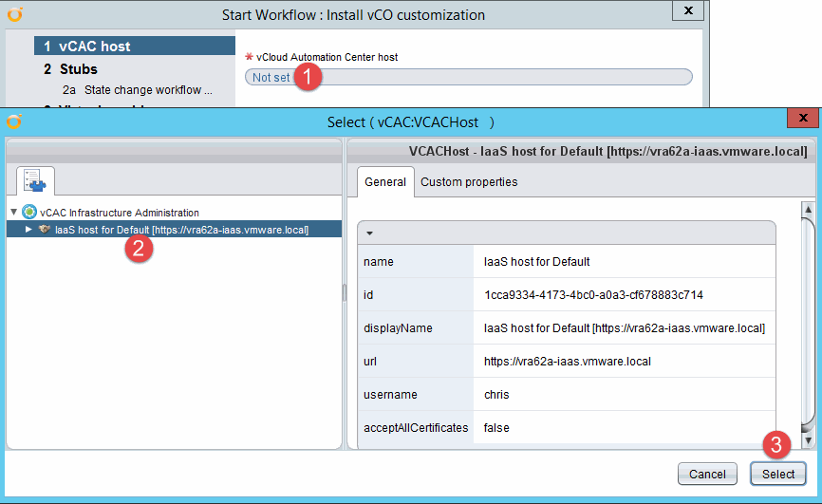The height and width of the screenshot is (504, 822).
Task: Click the Orchestrator icon in Start Workflow title
Action: [13, 14]
